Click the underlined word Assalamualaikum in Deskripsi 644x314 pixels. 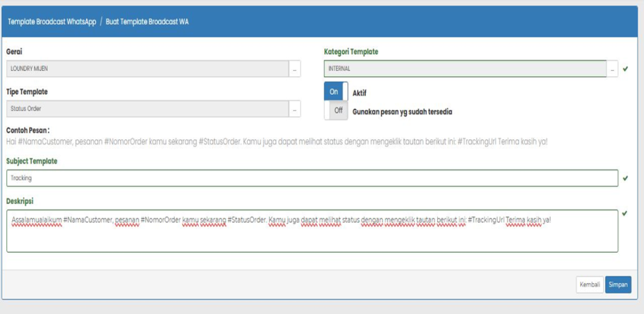[x=36, y=220]
